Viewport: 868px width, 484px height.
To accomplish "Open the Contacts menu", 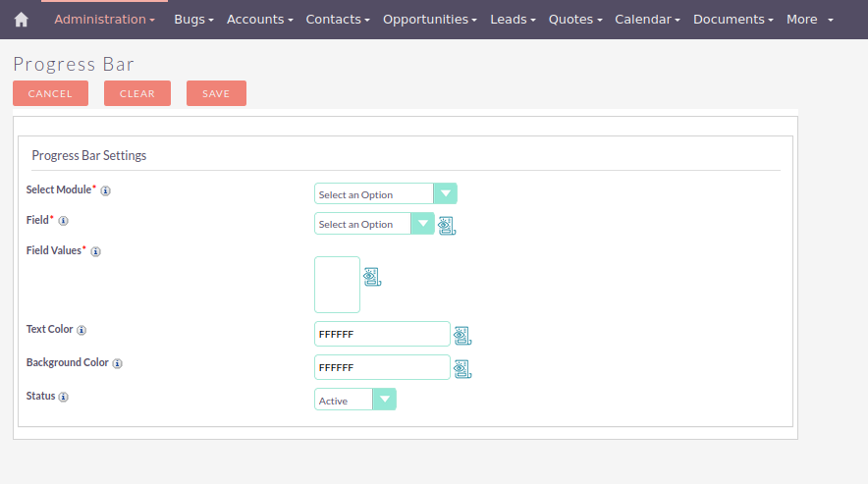I will 338,20.
